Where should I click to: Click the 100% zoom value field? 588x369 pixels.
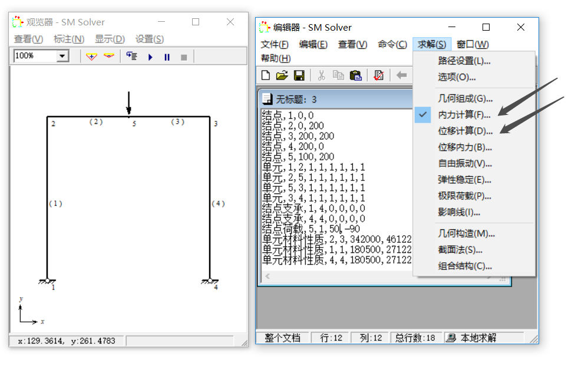click(x=35, y=56)
